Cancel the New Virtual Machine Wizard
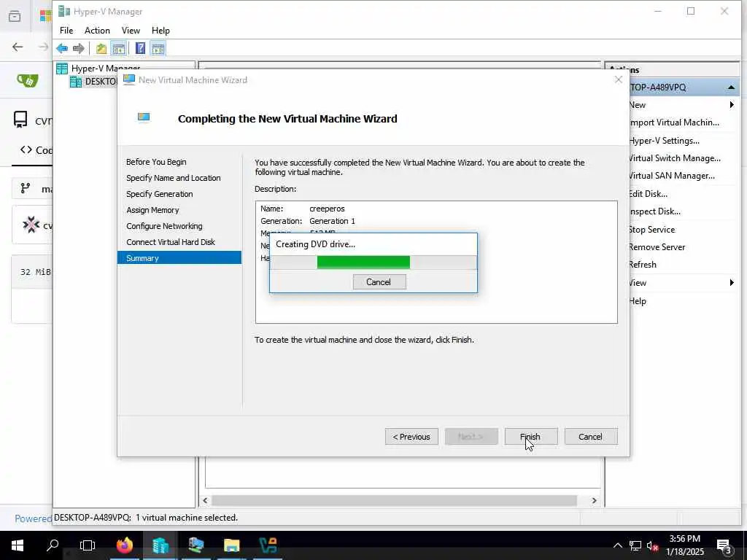The height and width of the screenshot is (560, 747). pos(591,437)
